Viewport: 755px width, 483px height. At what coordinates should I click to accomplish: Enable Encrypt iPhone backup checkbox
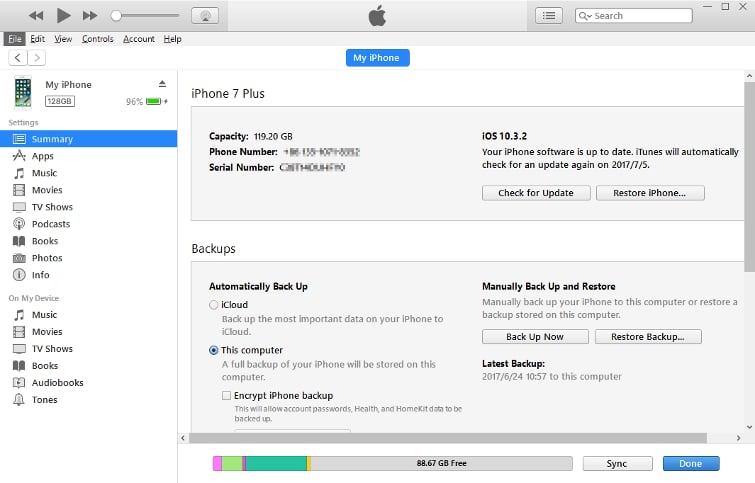tap(227, 396)
